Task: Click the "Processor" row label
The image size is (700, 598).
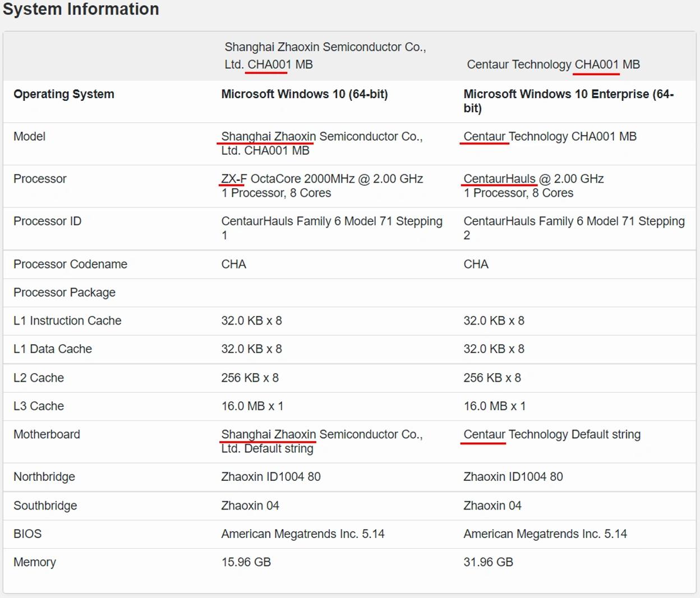Action: [40, 179]
